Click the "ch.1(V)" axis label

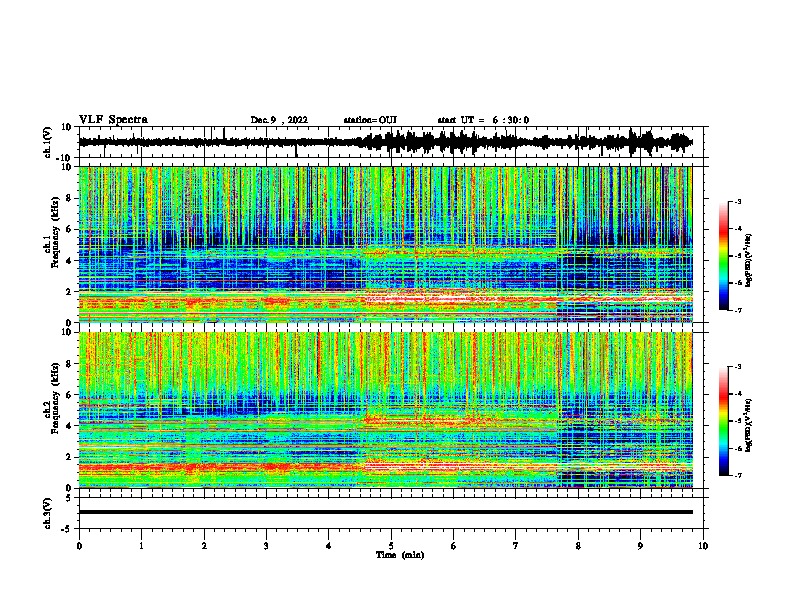pyautogui.click(x=48, y=142)
